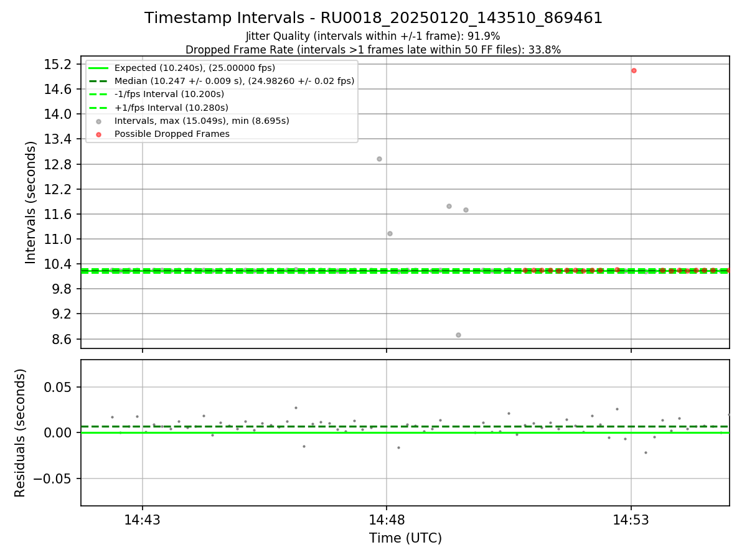747x560 pixels.
Task: Click the red dropped-frame point near 15.0 seconds
Action: (x=634, y=70)
